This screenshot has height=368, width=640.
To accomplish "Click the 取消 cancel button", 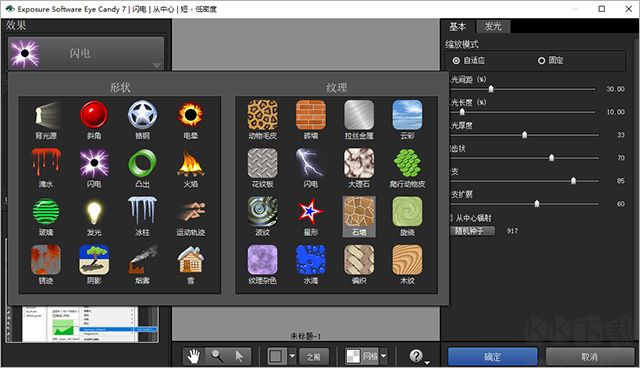I will point(589,357).
